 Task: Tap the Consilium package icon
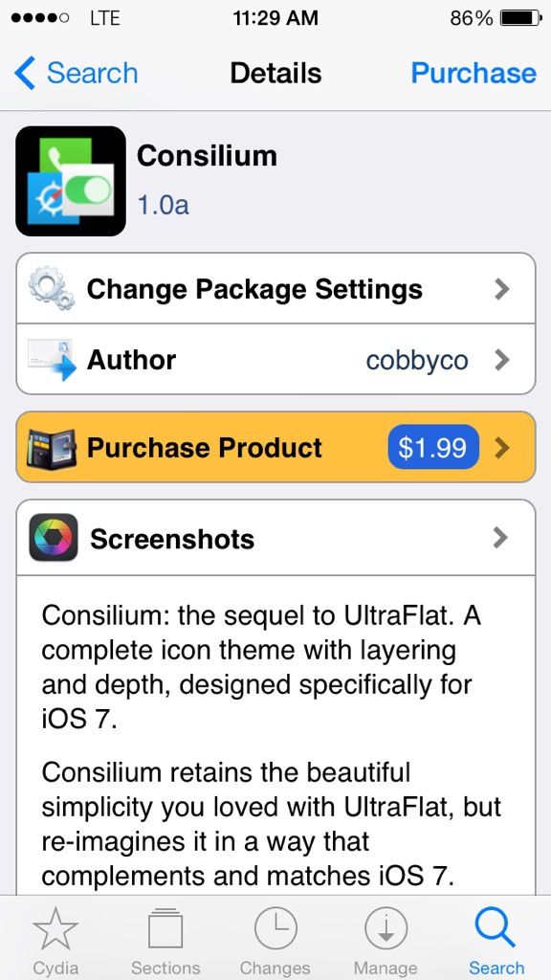coord(71,181)
